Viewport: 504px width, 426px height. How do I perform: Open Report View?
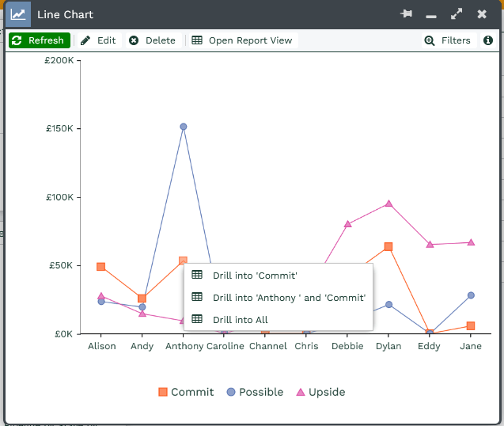(x=242, y=40)
